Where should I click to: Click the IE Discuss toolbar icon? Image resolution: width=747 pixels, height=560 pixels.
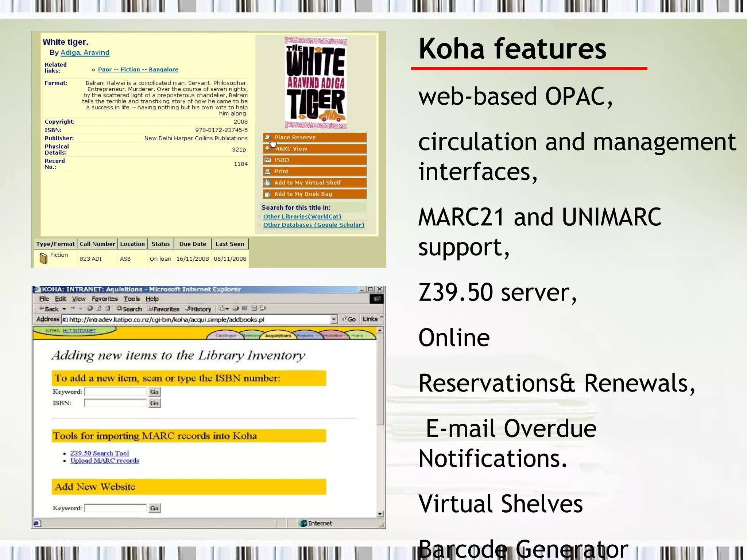pyautogui.click(x=254, y=308)
